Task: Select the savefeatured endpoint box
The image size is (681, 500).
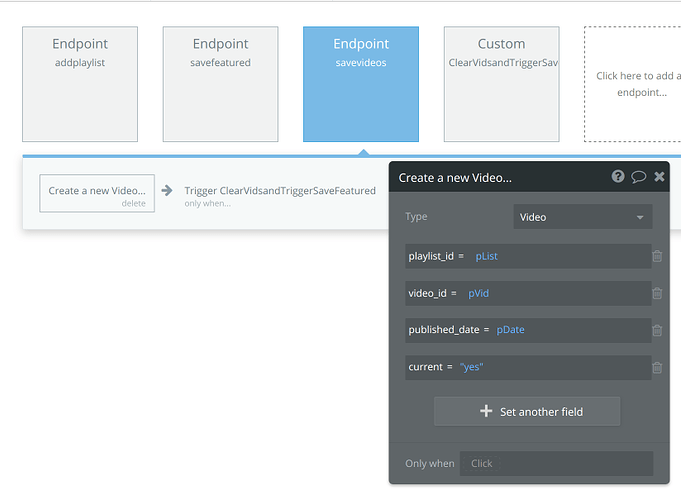Action: point(221,85)
